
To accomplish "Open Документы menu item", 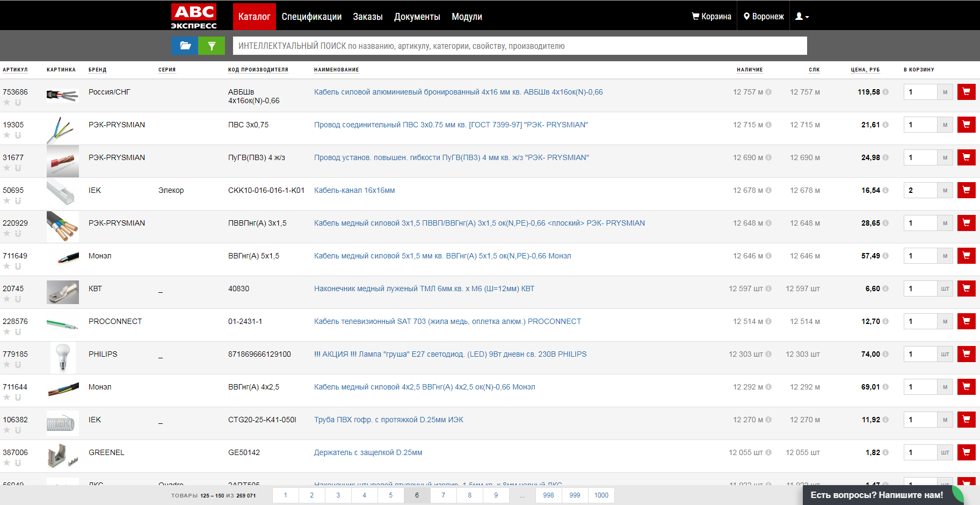I will [417, 17].
